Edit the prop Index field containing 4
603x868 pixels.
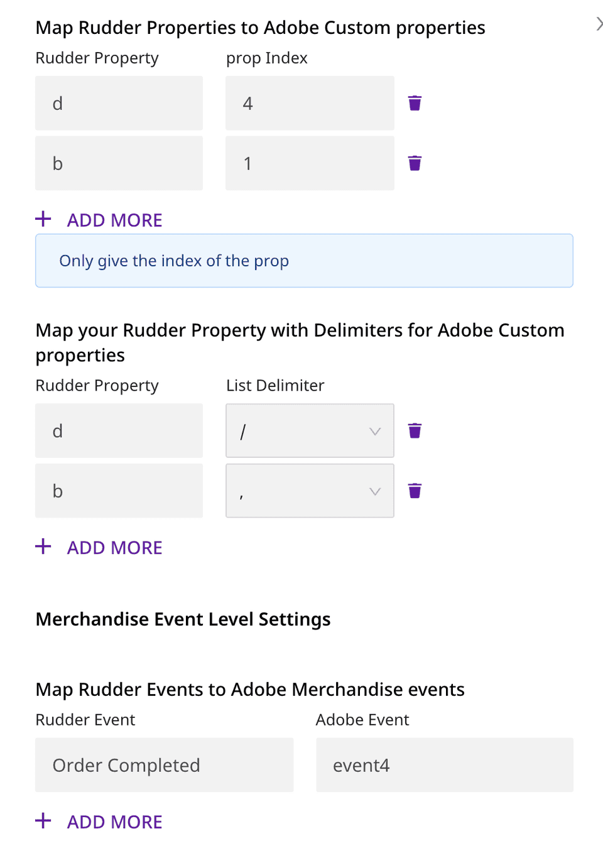tap(310, 103)
